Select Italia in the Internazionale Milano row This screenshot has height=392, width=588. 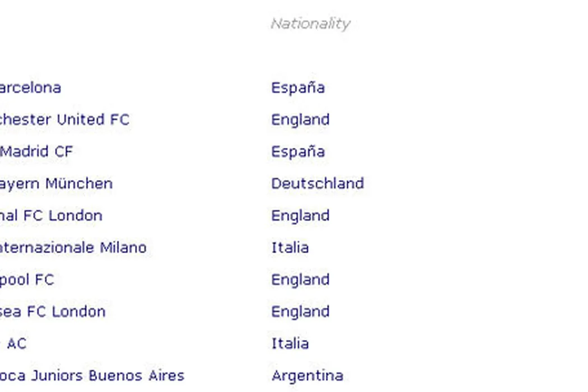click(290, 248)
